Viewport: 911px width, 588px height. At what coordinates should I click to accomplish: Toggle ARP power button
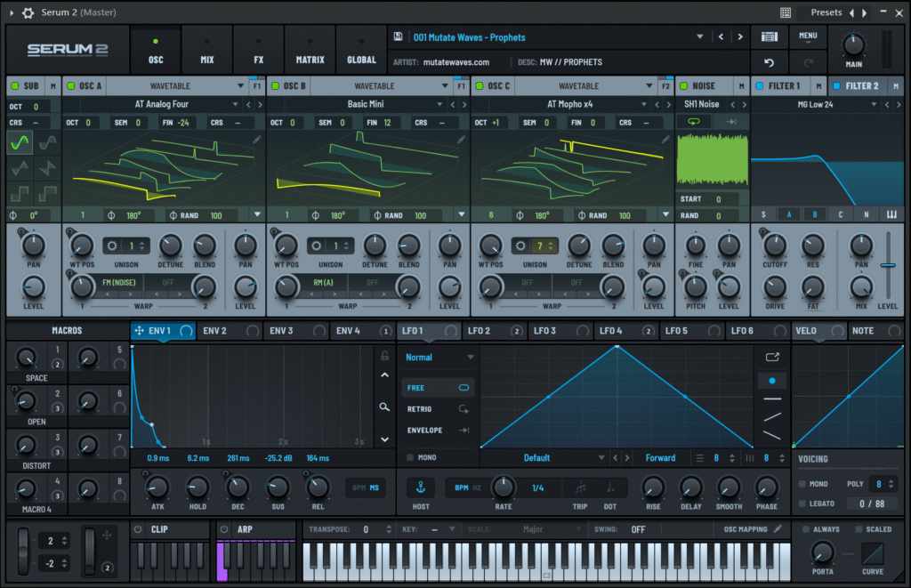point(224,529)
